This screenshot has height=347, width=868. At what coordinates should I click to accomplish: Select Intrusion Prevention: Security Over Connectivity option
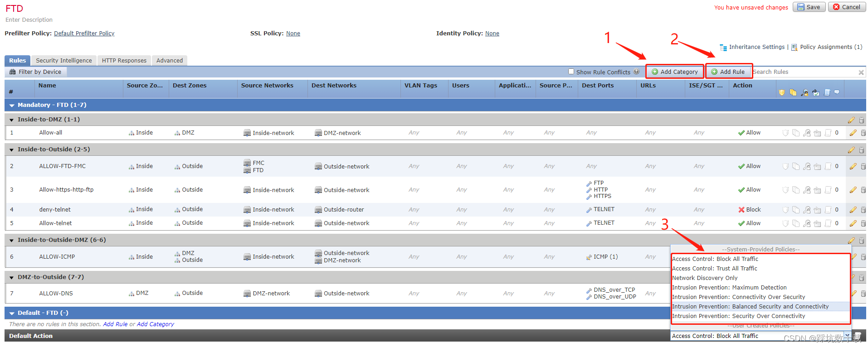[x=761, y=316]
